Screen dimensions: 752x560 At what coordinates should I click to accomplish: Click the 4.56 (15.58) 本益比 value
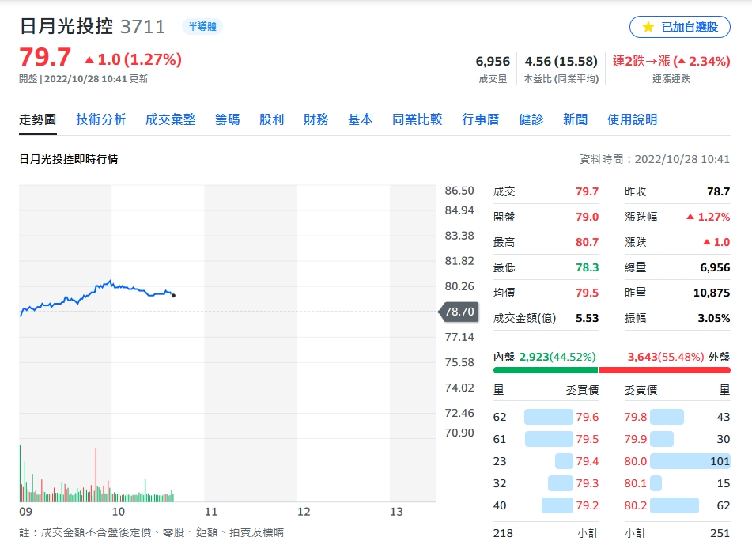coord(561,62)
